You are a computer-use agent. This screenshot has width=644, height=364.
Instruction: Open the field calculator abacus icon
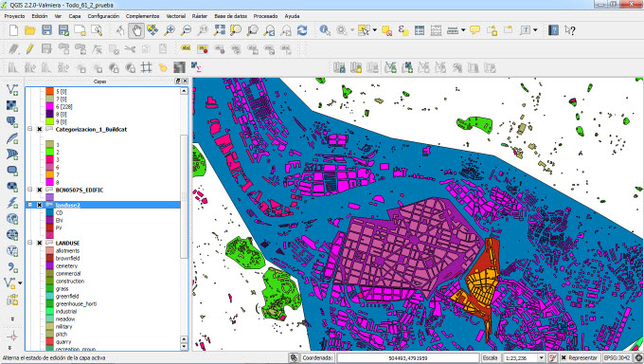point(437,30)
